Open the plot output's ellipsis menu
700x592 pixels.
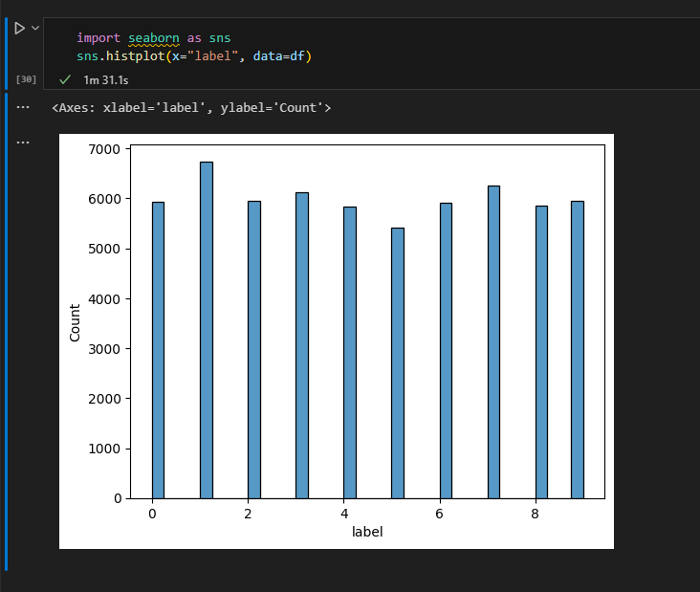(x=23, y=143)
